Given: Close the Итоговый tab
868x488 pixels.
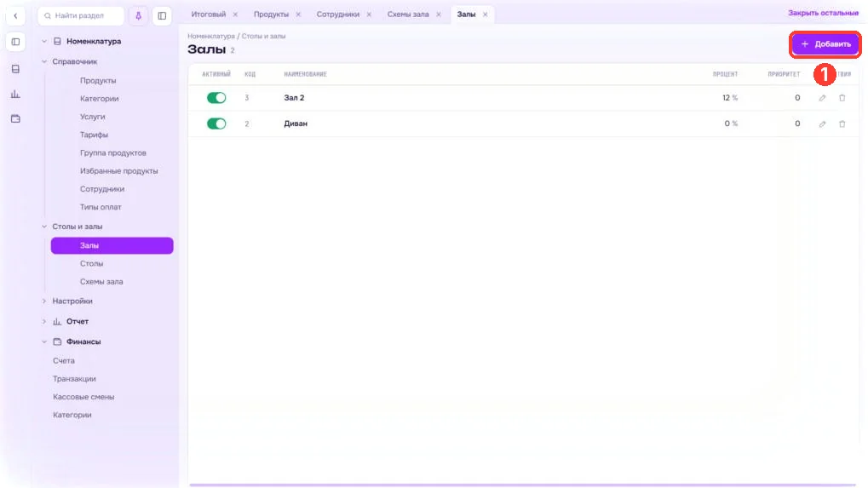Looking at the screenshot, I should pos(235,14).
